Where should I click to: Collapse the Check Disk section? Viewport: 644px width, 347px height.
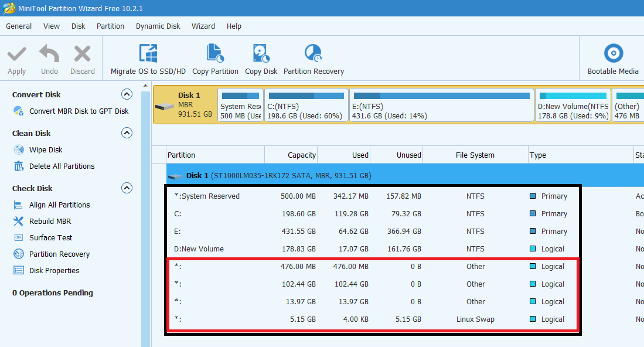127,188
